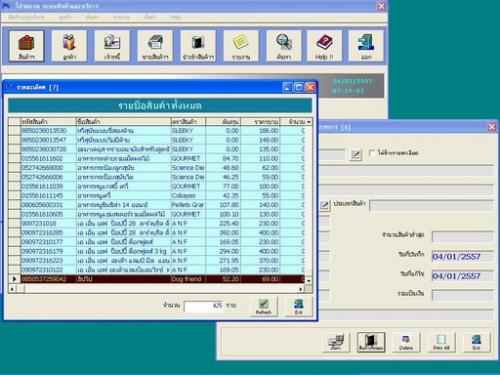This screenshot has height=375, width=500.
Task: Select row with code 8850238013530
Action: 163,130
